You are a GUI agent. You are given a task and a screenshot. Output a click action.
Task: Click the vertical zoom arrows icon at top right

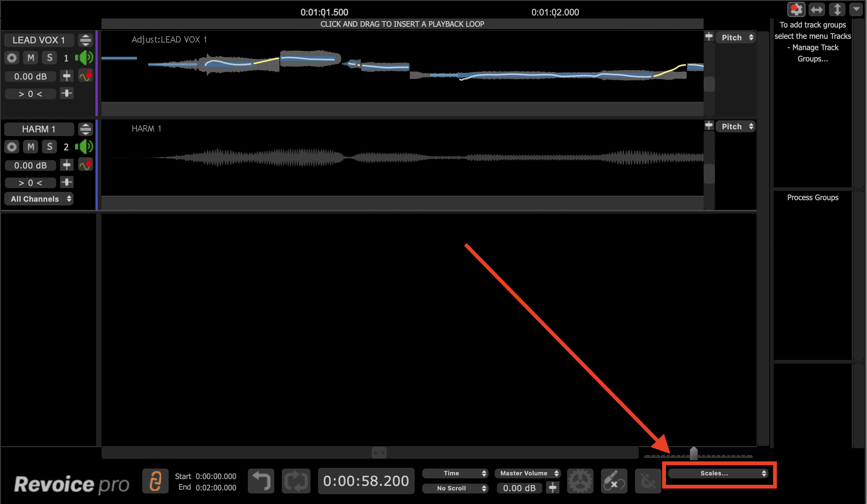(x=837, y=10)
